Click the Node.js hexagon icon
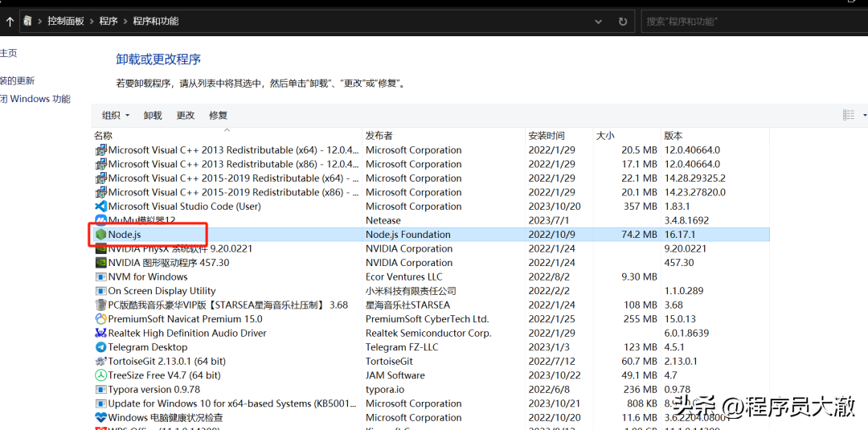868x430 pixels. (100, 235)
